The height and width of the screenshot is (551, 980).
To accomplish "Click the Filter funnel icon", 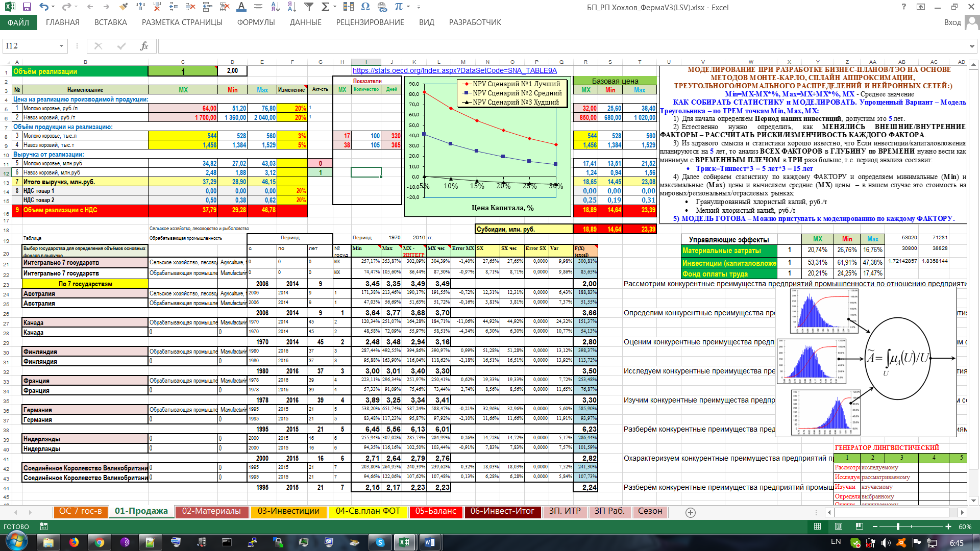I will pyautogui.click(x=309, y=7).
